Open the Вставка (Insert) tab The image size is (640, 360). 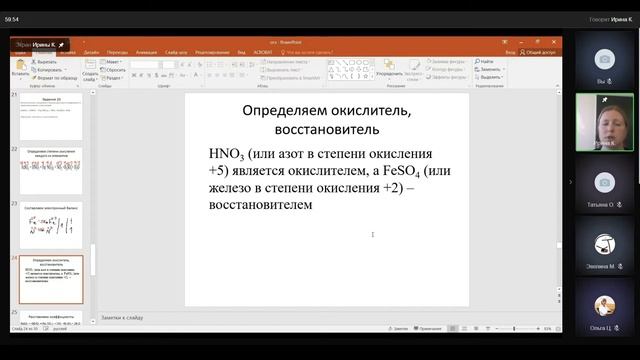pyautogui.click(x=68, y=52)
